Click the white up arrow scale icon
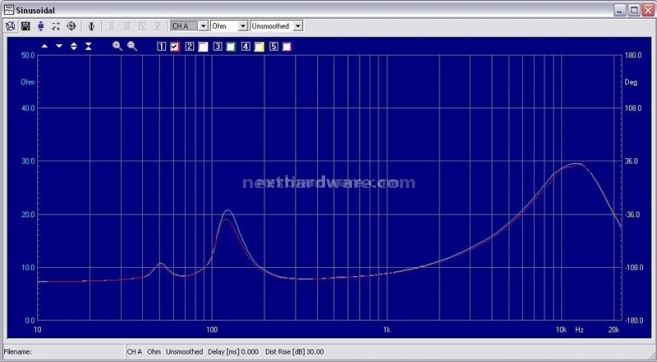Screen dimensions: 657x362 pyautogui.click(x=44, y=47)
